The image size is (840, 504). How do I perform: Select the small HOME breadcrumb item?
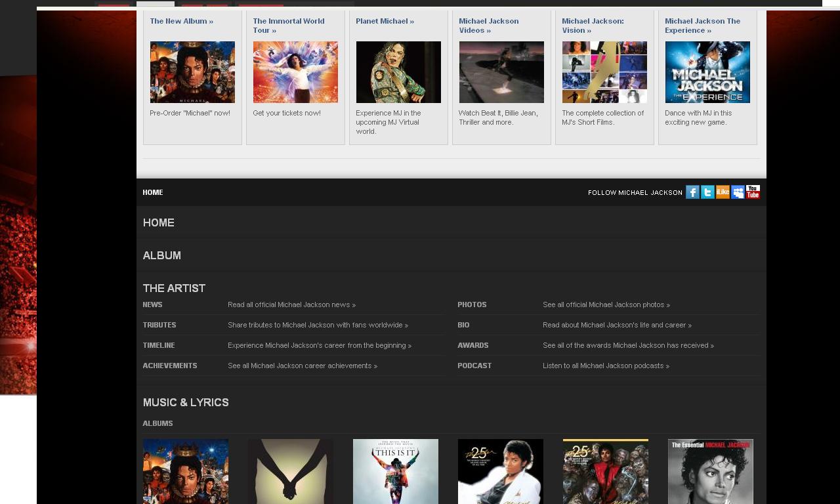tap(153, 192)
